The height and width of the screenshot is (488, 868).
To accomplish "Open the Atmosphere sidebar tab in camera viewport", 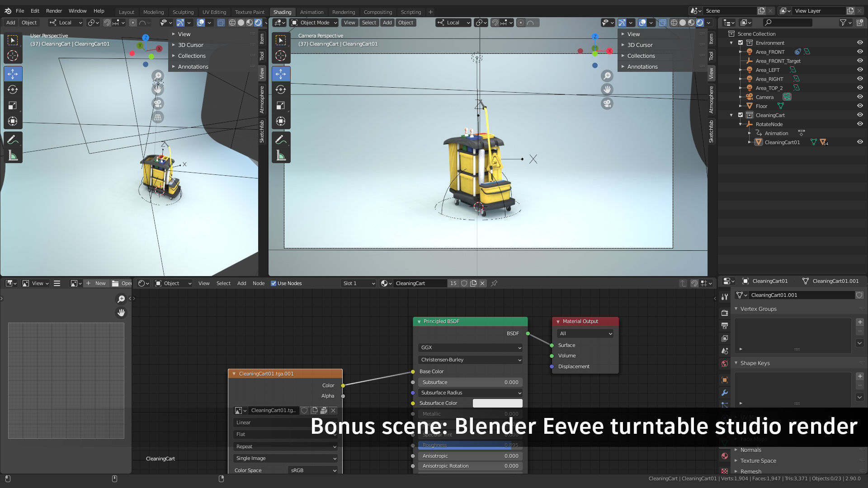I will coord(711,100).
